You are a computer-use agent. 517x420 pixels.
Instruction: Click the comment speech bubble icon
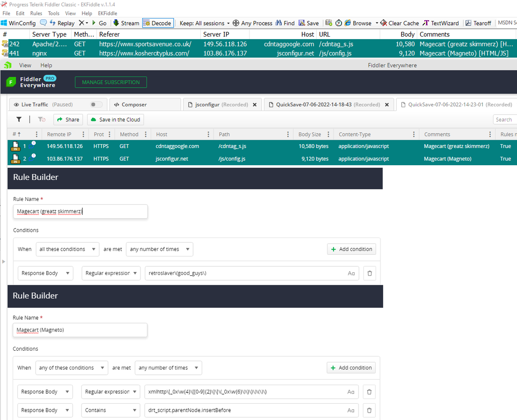click(x=43, y=23)
